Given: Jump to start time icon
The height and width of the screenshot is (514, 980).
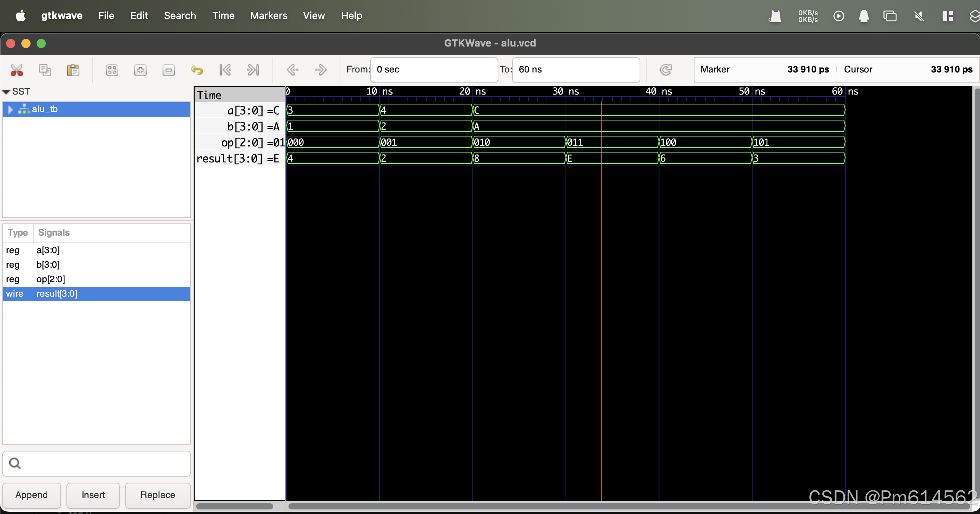Looking at the screenshot, I should pyautogui.click(x=225, y=70).
